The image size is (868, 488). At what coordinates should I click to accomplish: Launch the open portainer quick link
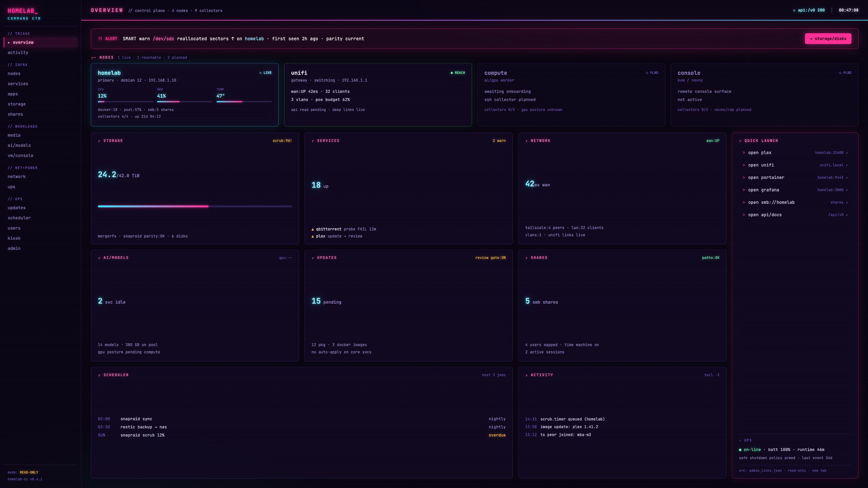795,177
